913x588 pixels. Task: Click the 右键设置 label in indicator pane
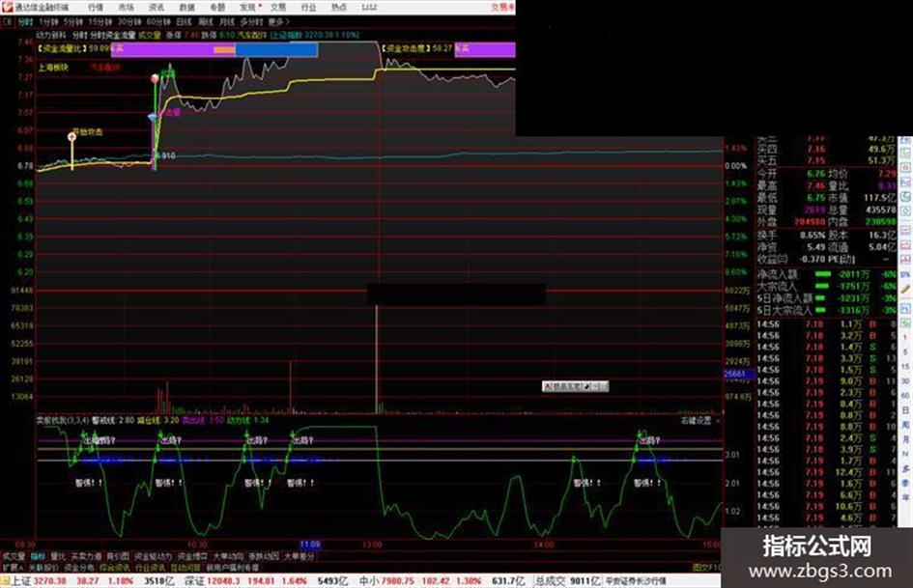(x=696, y=420)
